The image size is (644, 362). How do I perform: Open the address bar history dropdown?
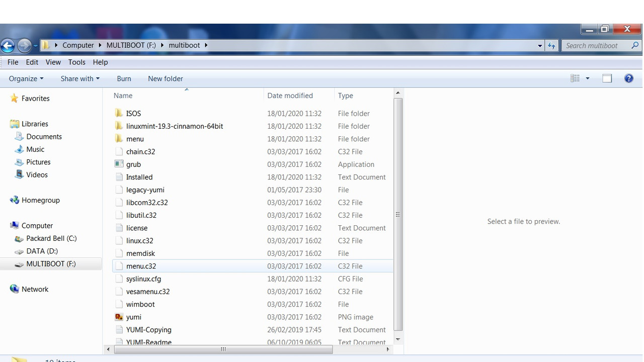click(x=540, y=46)
